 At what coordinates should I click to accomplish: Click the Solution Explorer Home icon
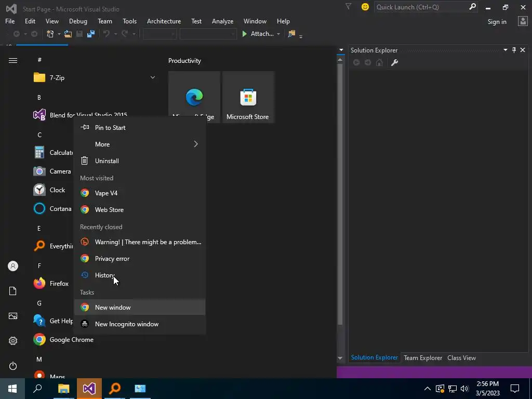click(379, 62)
